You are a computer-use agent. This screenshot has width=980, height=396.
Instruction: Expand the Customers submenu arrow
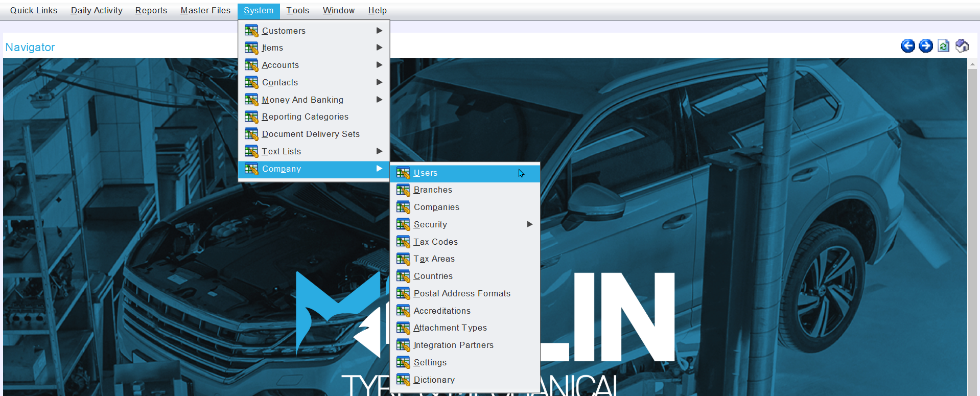(379, 31)
